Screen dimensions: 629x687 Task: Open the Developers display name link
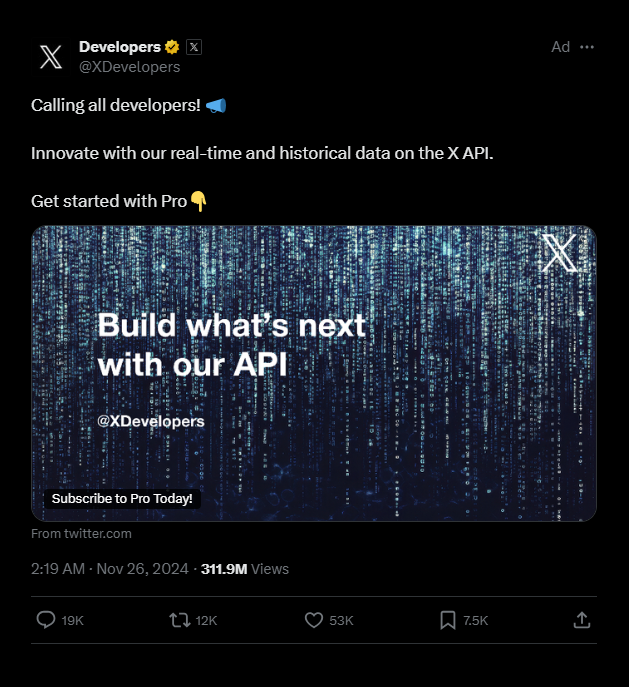pyautogui.click(x=120, y=47)
